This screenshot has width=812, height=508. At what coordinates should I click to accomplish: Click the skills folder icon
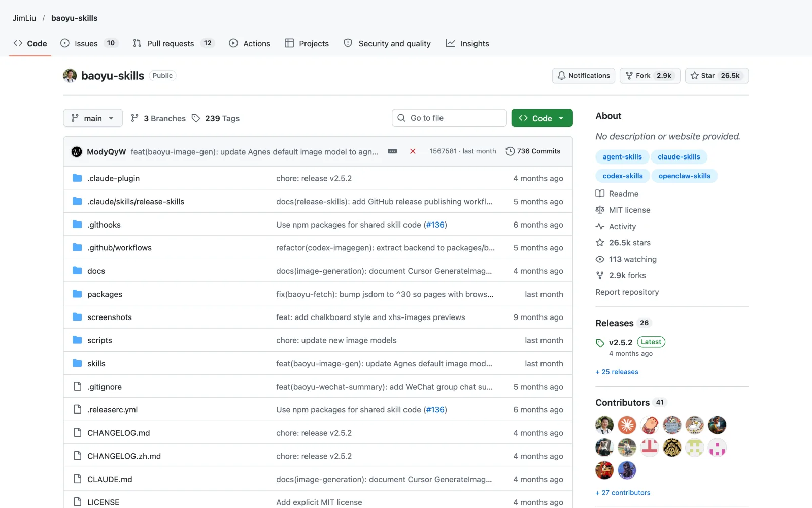pos(77,363)
